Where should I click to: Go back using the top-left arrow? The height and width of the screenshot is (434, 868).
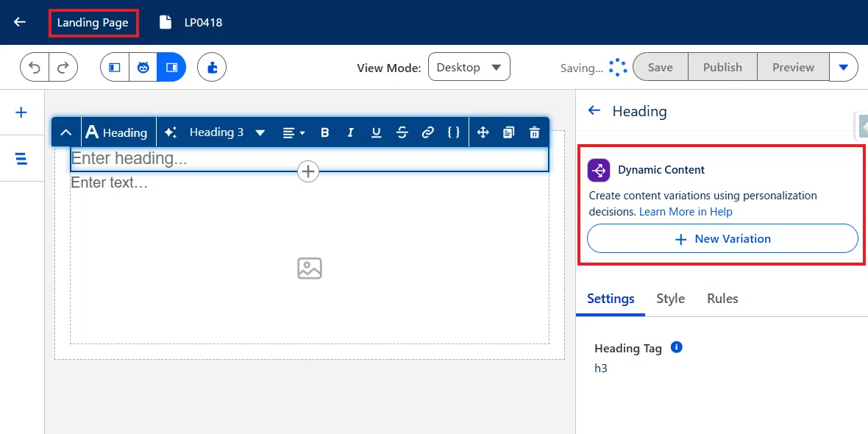click(20, 22)
